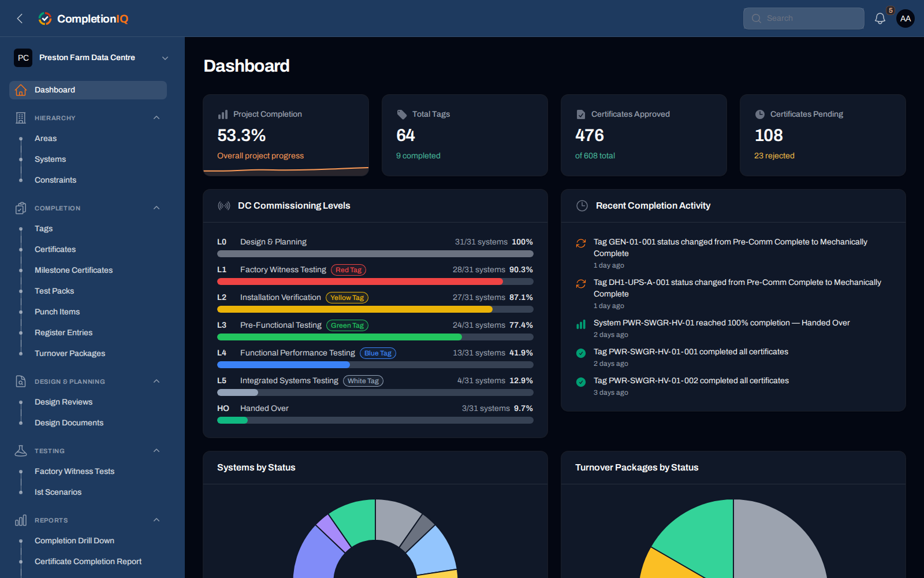Click the L2 Installation Verification progress bar
This screenshot has height=578, width=924.
(375, 309)
